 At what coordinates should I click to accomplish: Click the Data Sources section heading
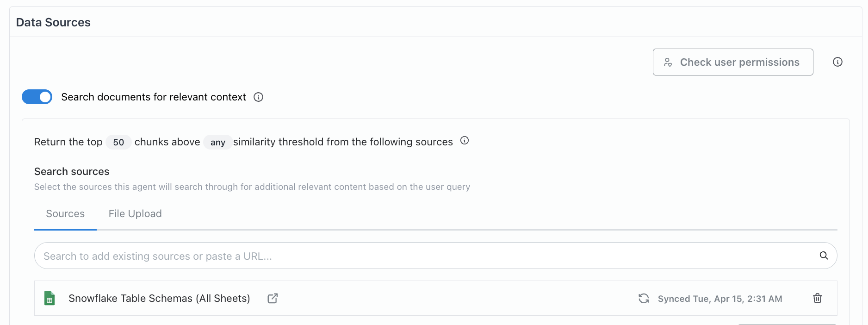coord(53,23)
